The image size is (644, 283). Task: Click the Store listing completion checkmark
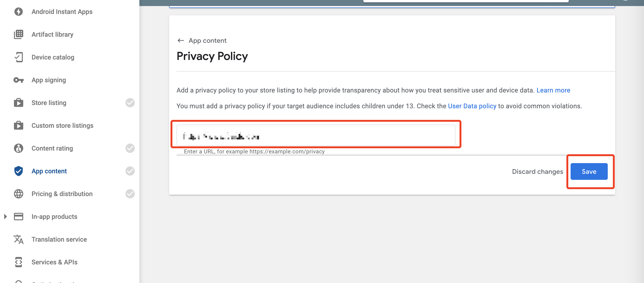[130, 102]
